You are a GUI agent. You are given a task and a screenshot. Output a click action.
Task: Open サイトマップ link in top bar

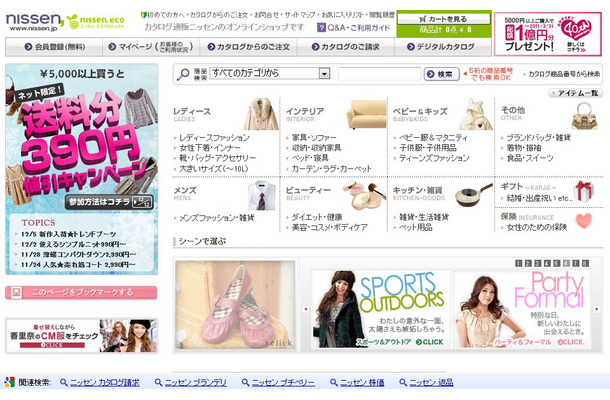pos(300,15)
